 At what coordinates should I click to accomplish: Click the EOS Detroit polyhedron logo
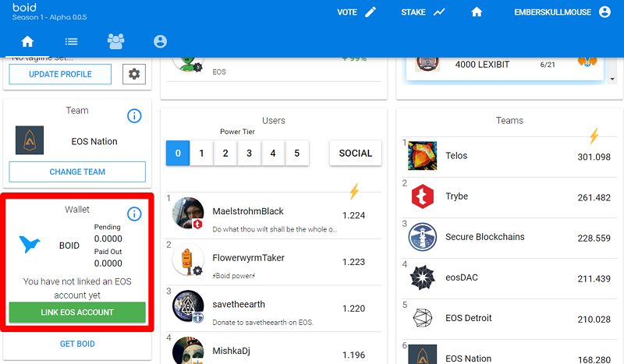pyautogui.click(x=422, y=318)
